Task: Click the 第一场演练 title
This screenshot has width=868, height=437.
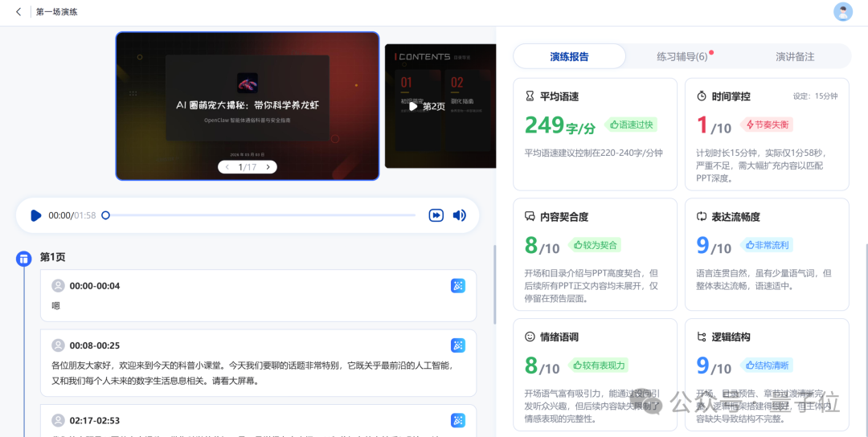Action: (57, 11)
